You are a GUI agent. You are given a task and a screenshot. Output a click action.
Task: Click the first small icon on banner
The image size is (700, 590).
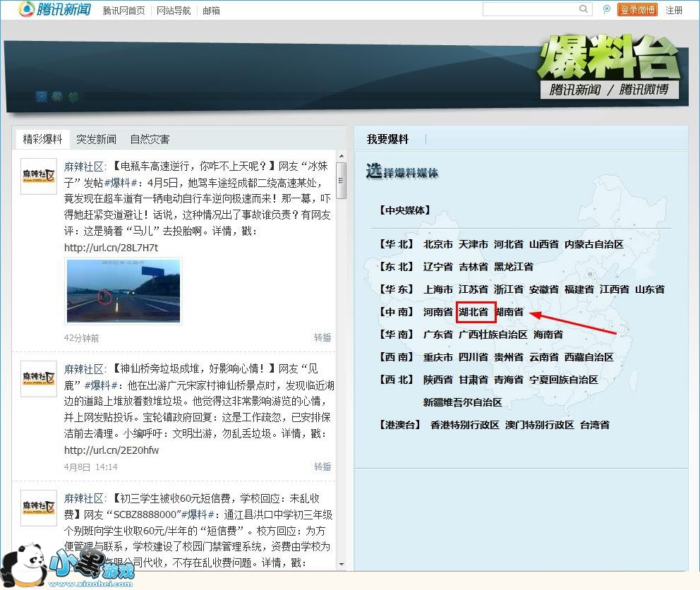click(x=41, y=96)
